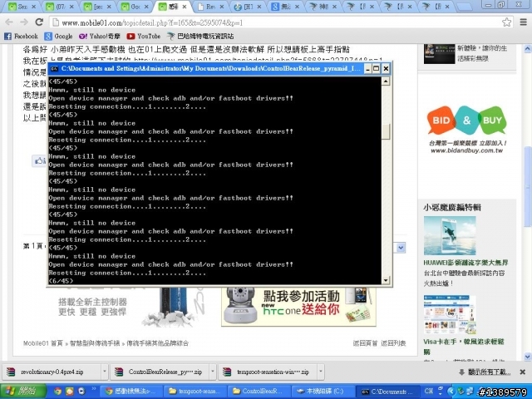Open the page number dropdown arrow
Screen dimensions: 532x399
(401, 248)
